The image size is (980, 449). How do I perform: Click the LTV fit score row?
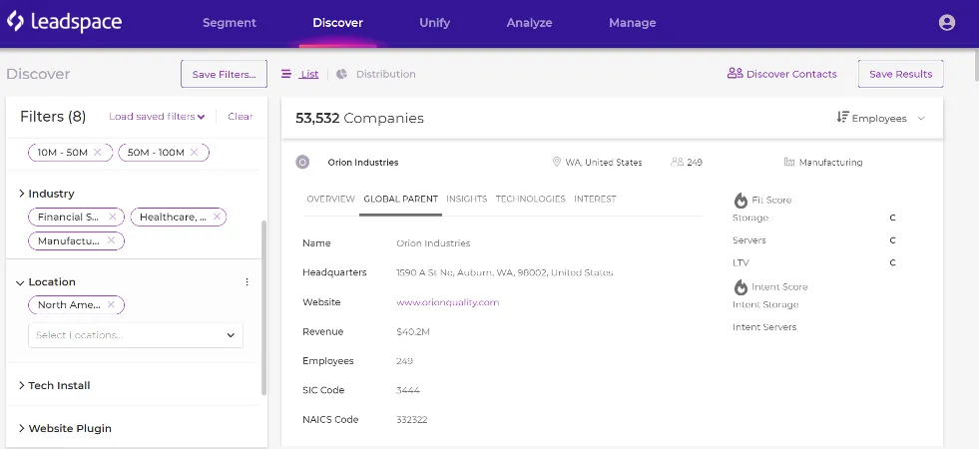[x=814, y=262]
